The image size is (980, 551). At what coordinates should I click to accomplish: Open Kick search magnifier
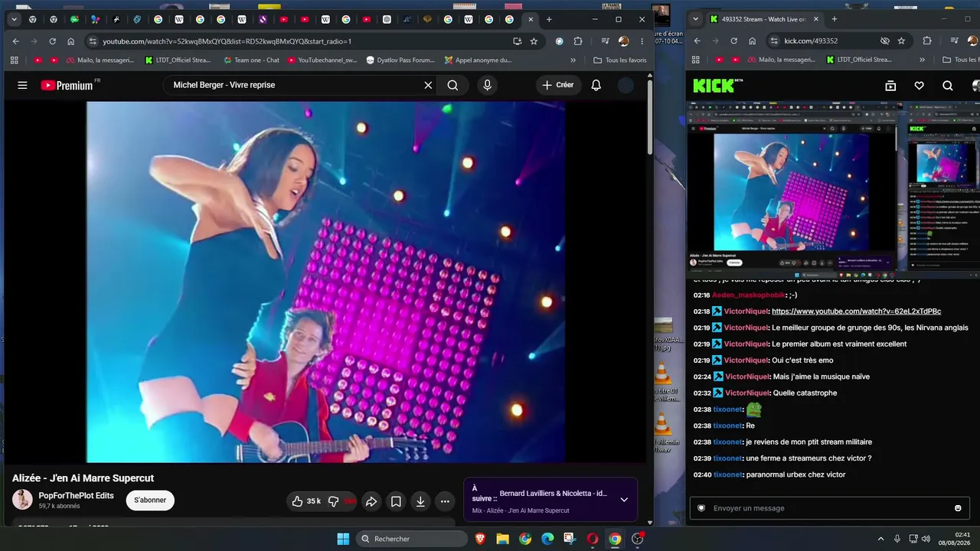(948, 86)
